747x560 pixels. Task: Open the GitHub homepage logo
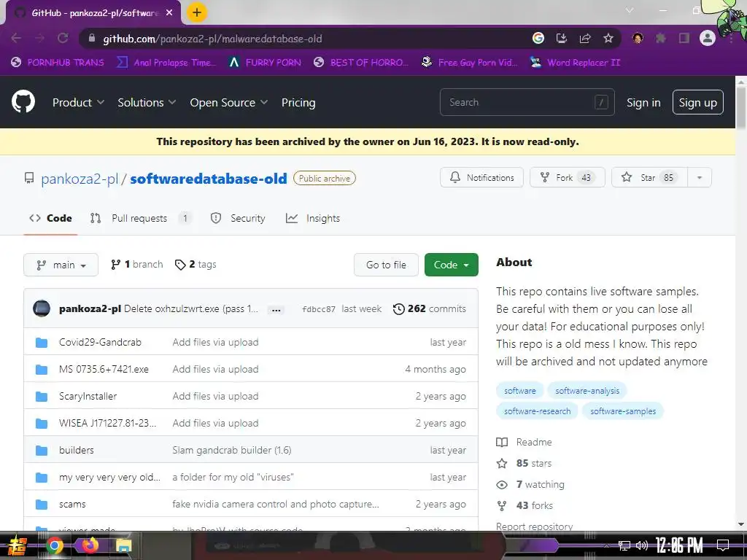click(x=23, y=101)
